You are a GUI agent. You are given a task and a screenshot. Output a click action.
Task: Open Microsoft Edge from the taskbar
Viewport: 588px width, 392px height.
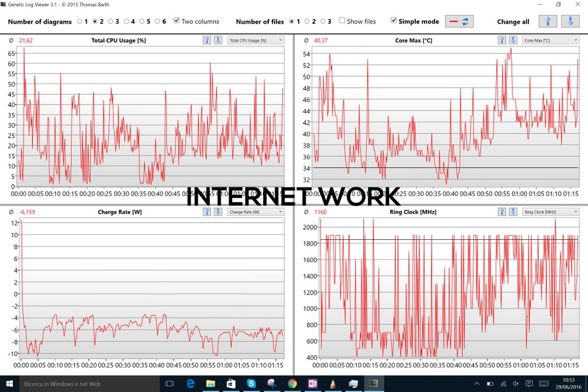191,384
